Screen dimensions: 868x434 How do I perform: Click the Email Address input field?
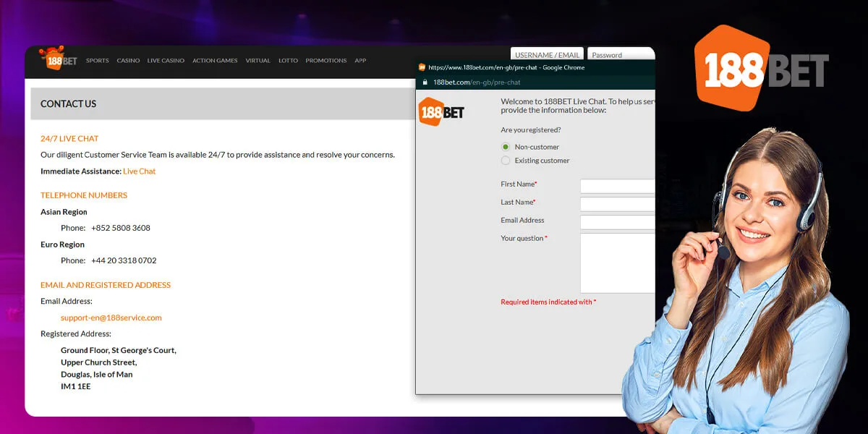coord(617,222)
